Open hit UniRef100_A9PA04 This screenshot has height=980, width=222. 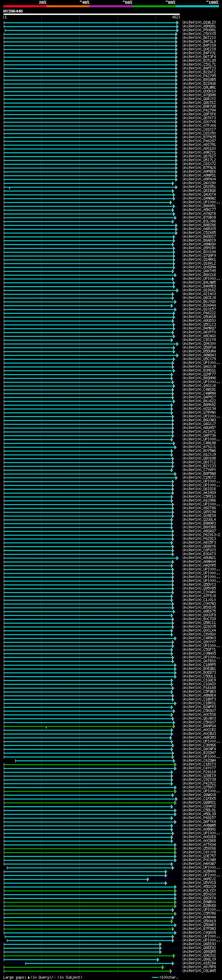click(199, 179)
